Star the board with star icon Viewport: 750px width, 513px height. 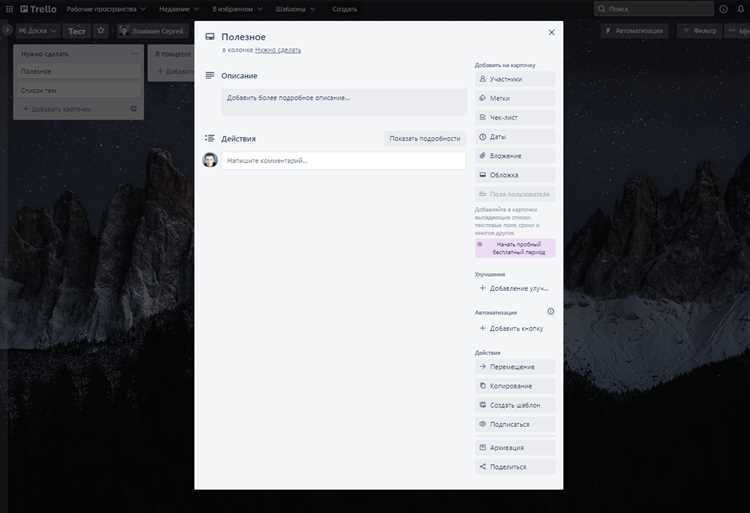click(x=100, y=30)
